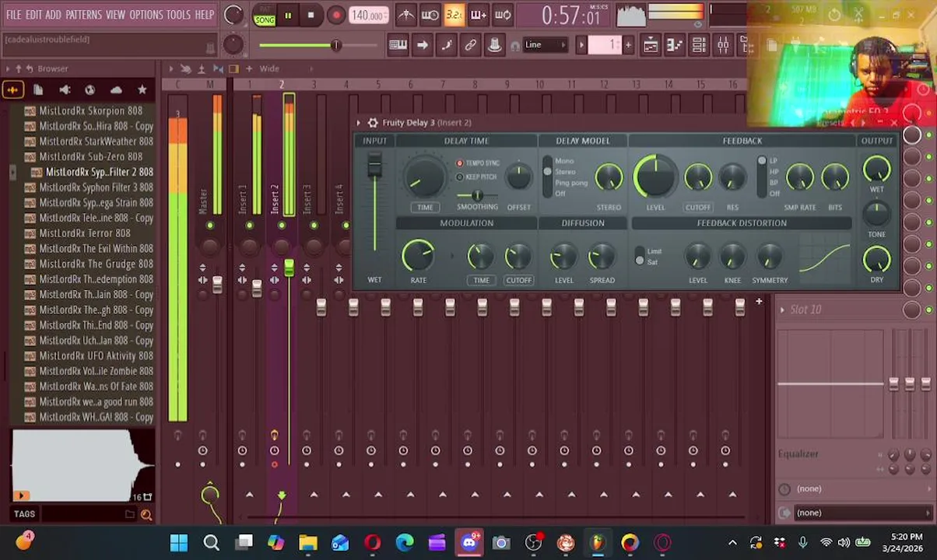Viewport: 937px width, 560px height.
Task: Select MistLordRx Terror 808 sample
Action: click(x=83, y=233)
